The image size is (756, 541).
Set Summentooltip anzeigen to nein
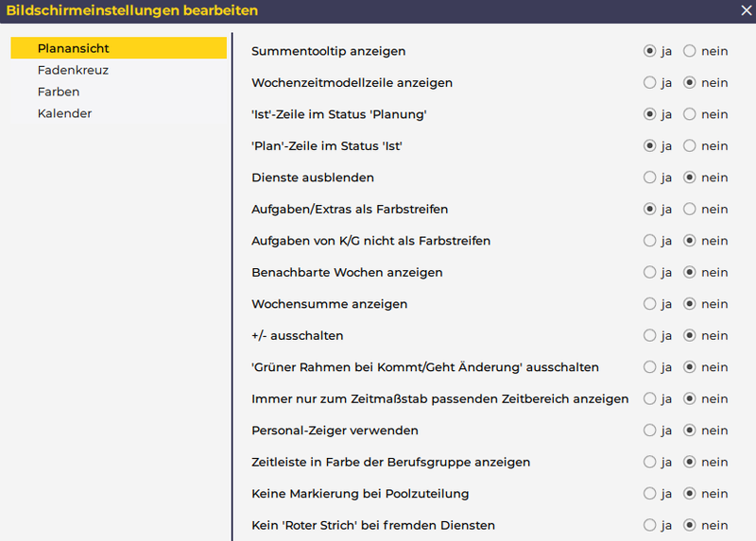click(x=690, y=51)
